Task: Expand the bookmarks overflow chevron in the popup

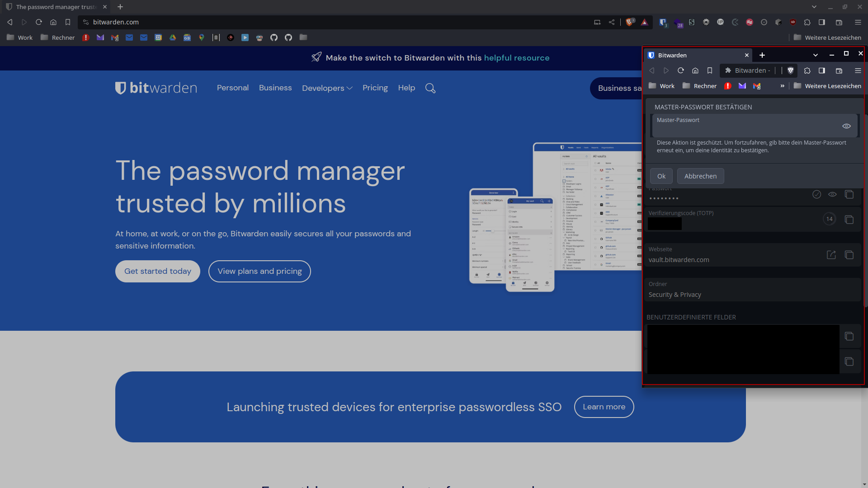Action: coord(783,85)
